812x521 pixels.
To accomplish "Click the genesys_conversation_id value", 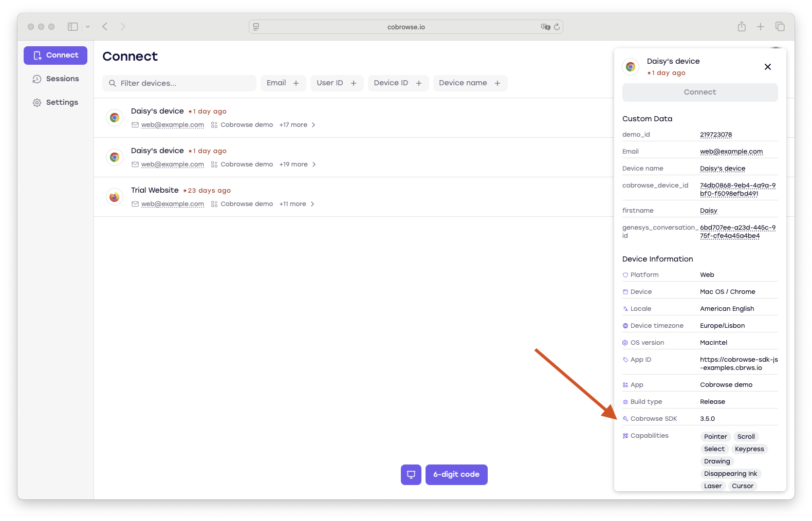I will point(738,232).
